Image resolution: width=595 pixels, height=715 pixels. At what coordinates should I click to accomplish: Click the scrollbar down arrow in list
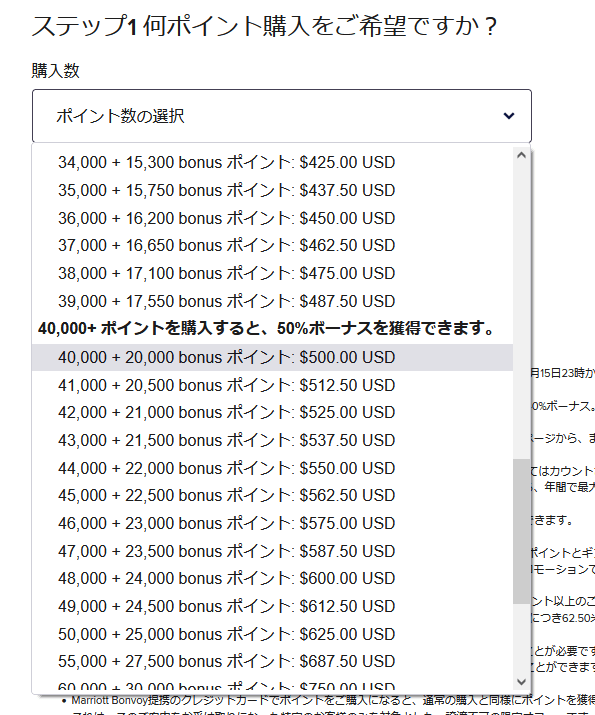522,682
